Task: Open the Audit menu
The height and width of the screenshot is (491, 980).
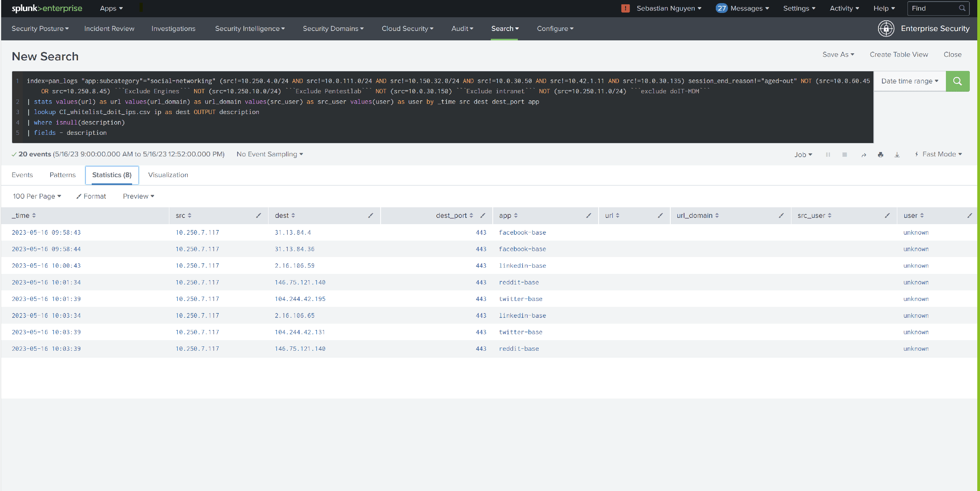Action: coord(462,29)
